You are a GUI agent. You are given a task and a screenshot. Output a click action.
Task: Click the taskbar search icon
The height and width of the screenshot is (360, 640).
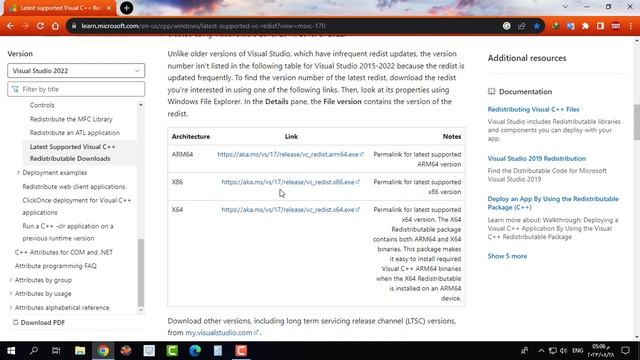tap(34, 351)
